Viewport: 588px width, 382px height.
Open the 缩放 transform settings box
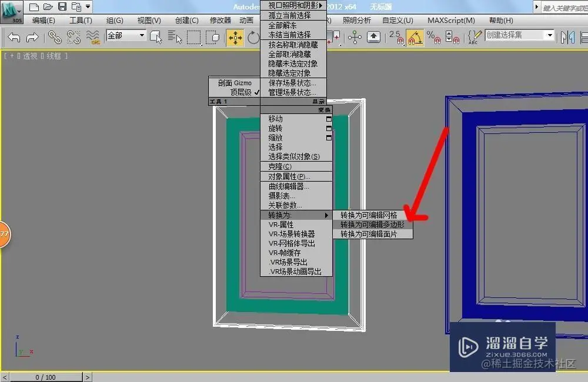click(329, 138)
